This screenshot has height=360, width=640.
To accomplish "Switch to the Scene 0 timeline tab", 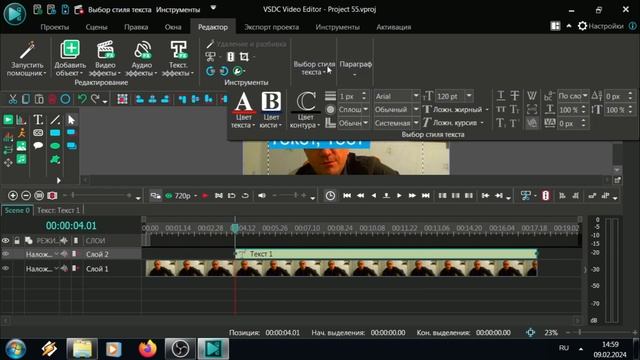I will 17,210.
